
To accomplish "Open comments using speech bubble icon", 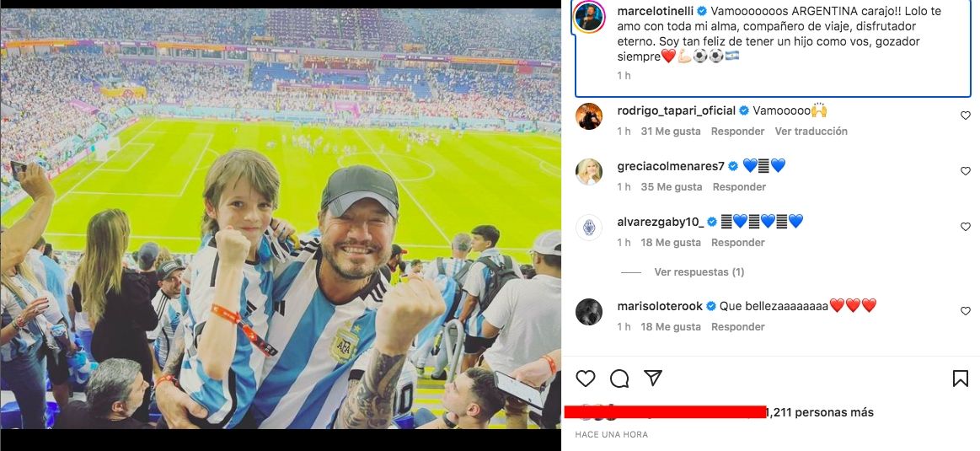I will point(619,379).
